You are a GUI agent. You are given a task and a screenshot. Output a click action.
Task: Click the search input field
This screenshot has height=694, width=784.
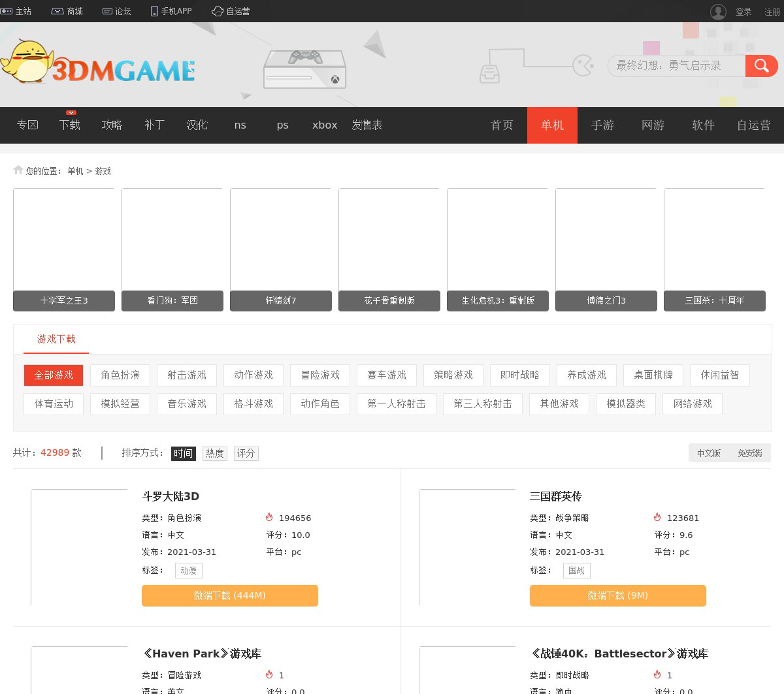tap(676, 65)
